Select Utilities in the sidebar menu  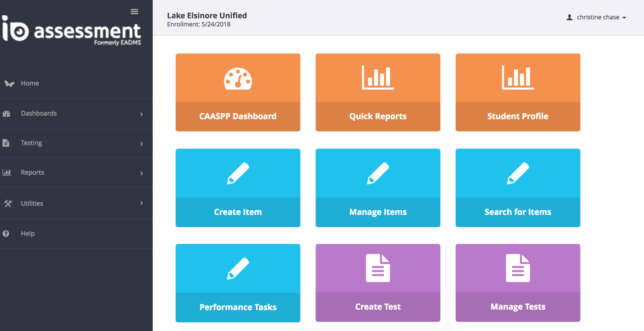[x=32, y=204]
